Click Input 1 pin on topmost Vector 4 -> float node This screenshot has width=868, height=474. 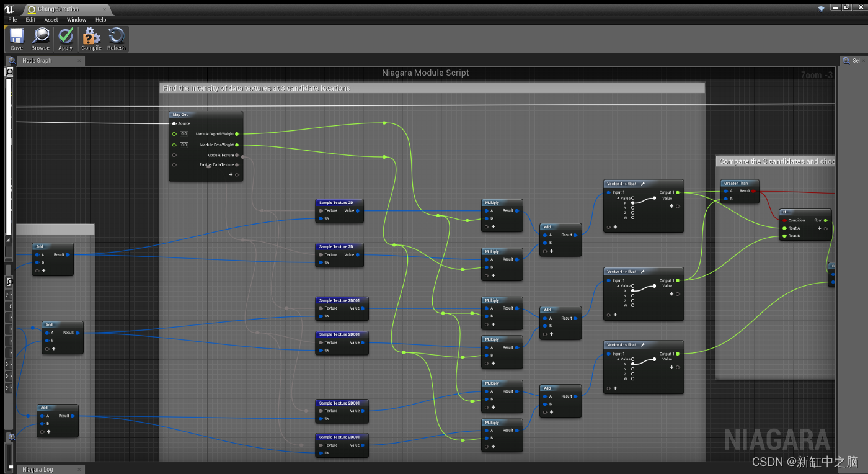[609, 192]
